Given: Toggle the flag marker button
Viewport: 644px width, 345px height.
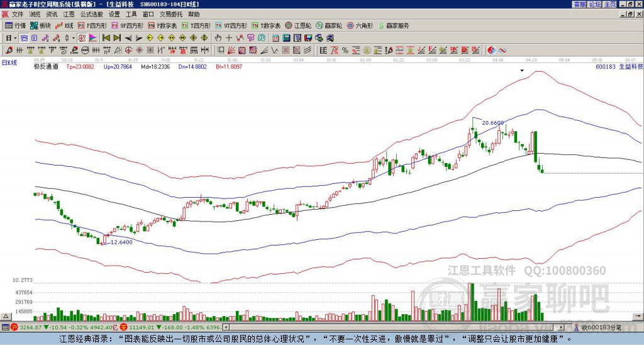Looking at the screenshot, I should (93, 38).
